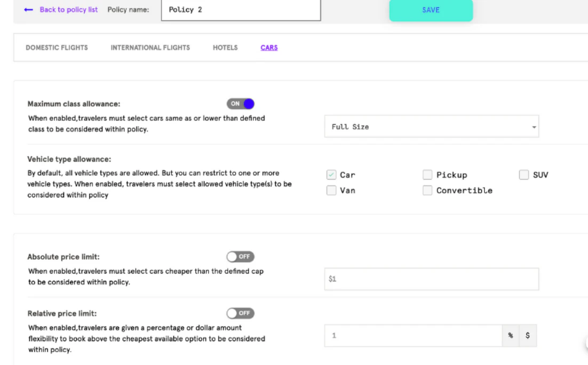Open the International Flights tab
588x365 pixels.
pyautogui.click(x=150, y=47)
